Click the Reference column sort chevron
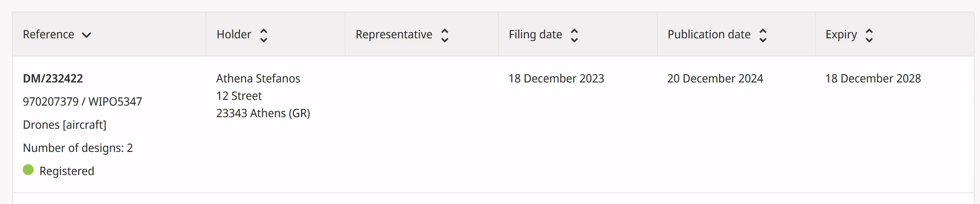980x204 pixels. (x=87, y=35)
